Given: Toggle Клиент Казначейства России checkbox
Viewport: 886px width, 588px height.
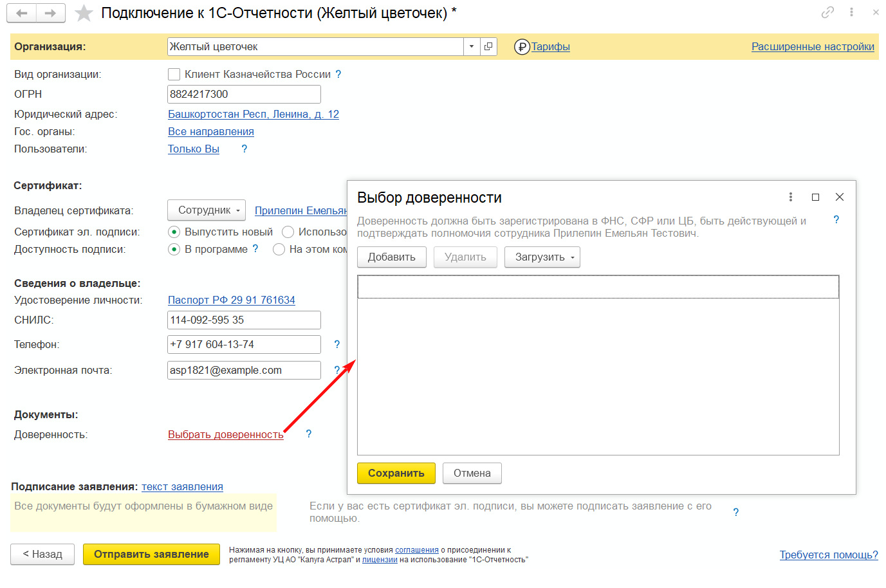Looking at the screenshot, I should (174, 75).
